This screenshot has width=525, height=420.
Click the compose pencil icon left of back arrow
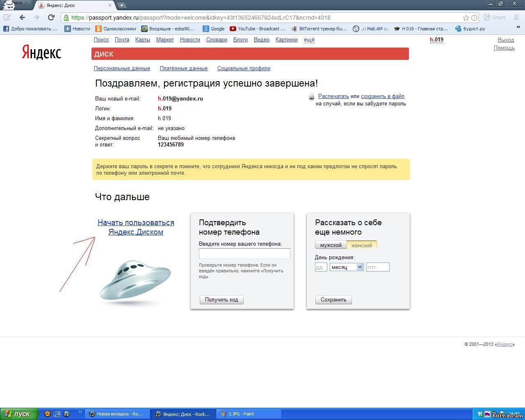click(x=7, y=17)
